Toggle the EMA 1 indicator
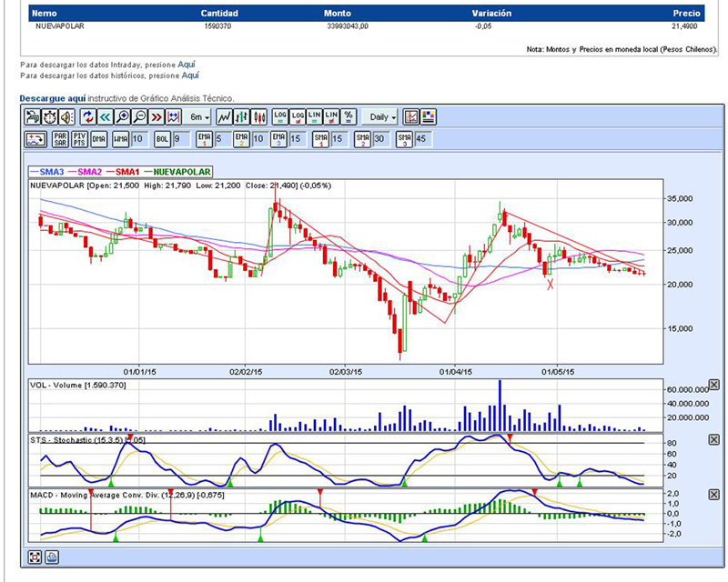728x582 pixels. [204, 139]
